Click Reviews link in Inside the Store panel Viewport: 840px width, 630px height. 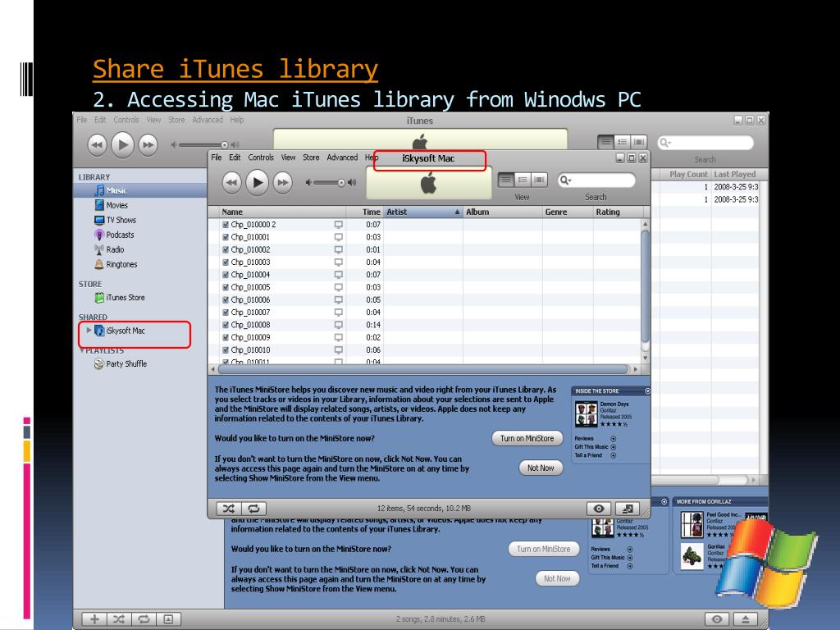(x=596, y=438)
